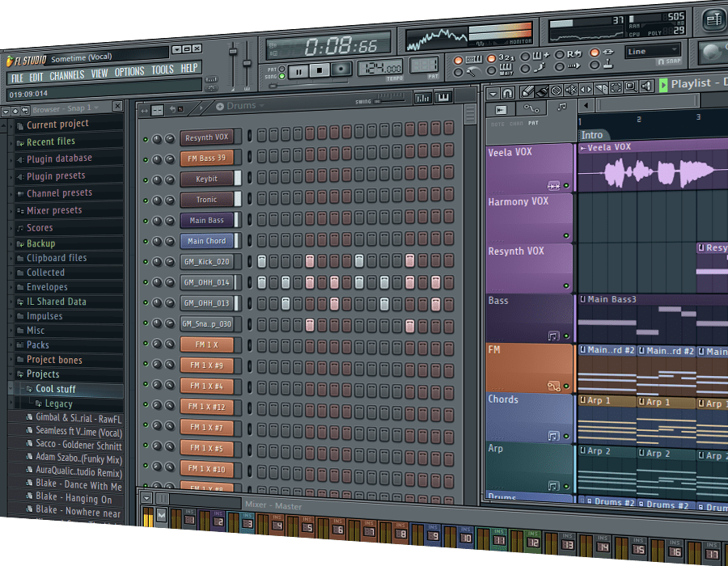Mute the Resynth VOX channel LED
The image size is (728, 566).
point(146,139)
